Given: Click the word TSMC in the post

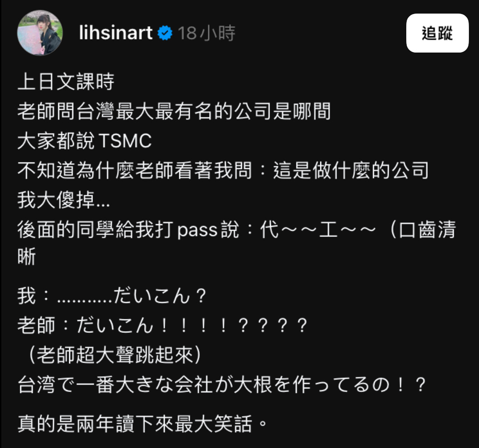Looking at the screenshot, I should (x=125, y=141).
